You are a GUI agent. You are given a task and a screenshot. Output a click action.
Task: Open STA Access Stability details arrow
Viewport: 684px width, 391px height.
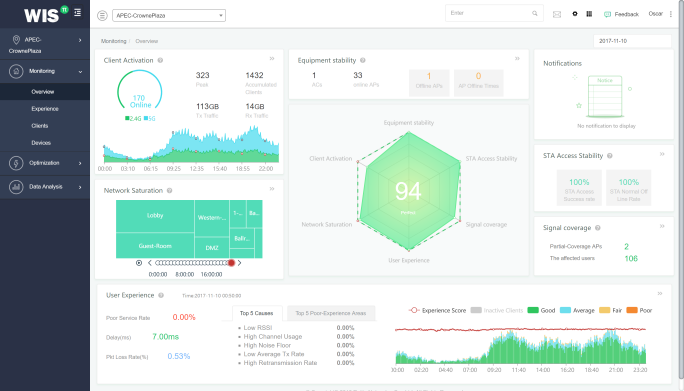coord(662,154)
